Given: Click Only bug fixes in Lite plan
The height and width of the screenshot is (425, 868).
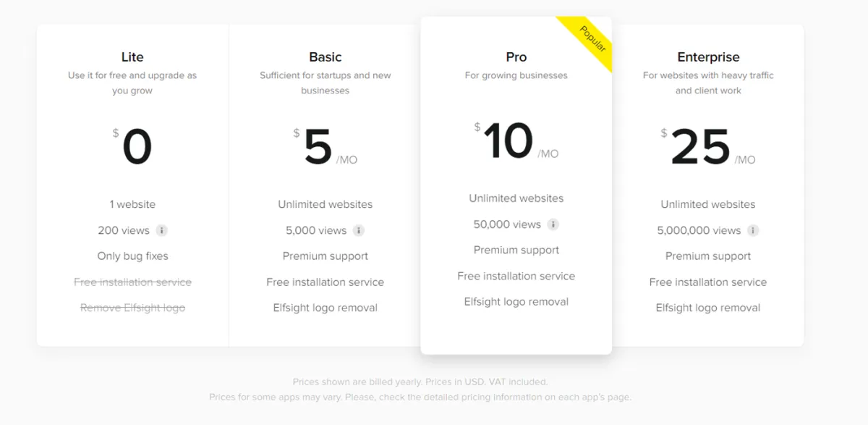Looking at the screenshot, I should coord(132,256).
